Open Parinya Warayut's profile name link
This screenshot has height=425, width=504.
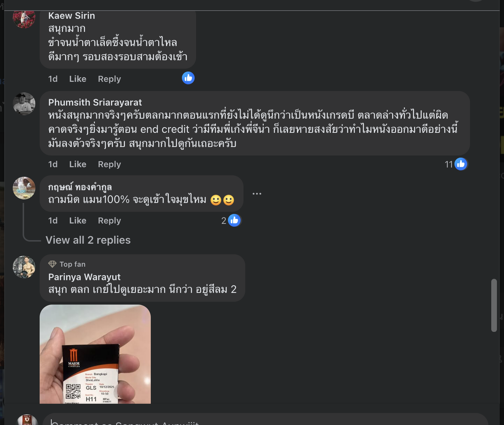(x=84, y=277)
